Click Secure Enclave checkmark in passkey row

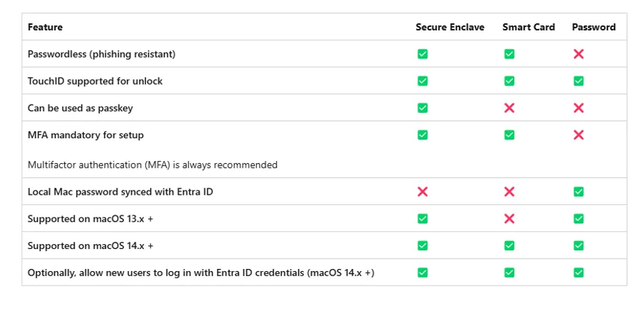coord(422,108)
